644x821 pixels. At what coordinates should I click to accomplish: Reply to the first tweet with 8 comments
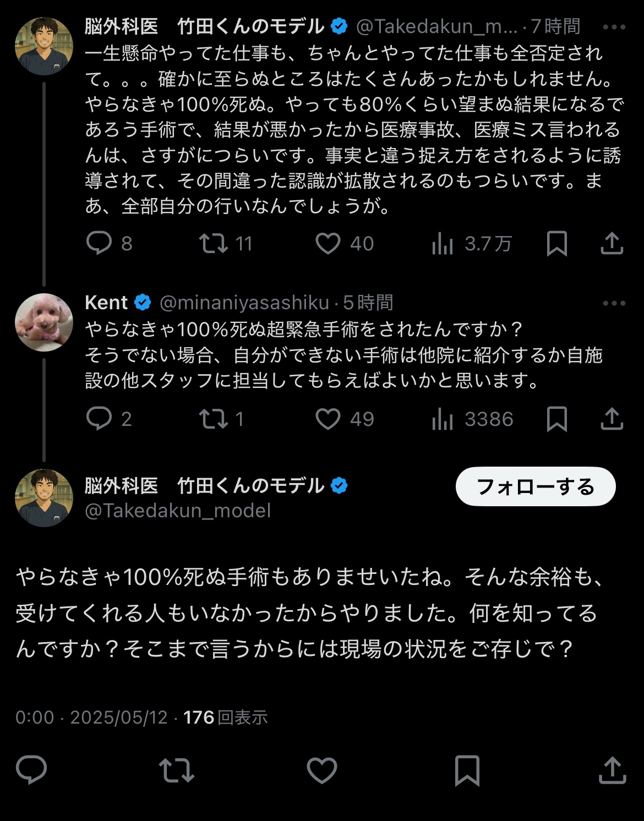pos(100,243)
